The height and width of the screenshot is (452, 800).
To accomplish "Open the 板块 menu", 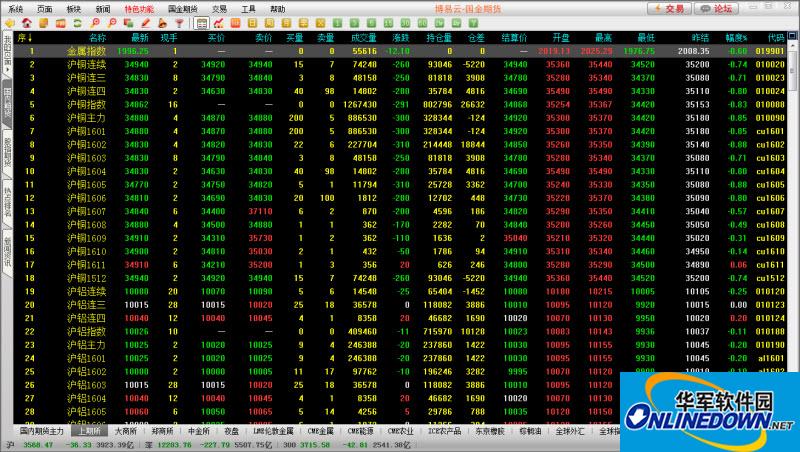I will point(74,9).
